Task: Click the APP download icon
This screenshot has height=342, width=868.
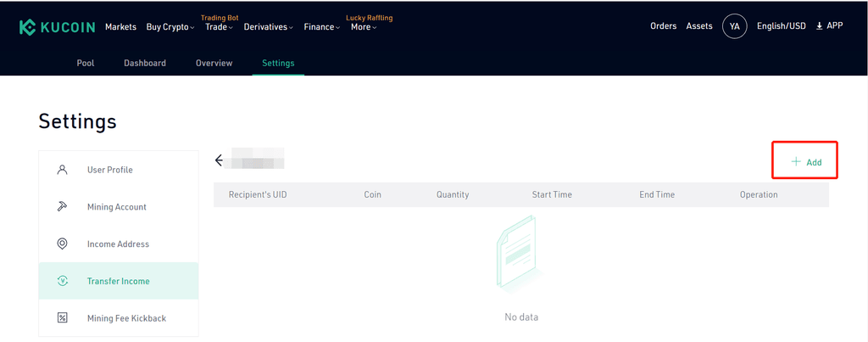Action: click(820, 26)
